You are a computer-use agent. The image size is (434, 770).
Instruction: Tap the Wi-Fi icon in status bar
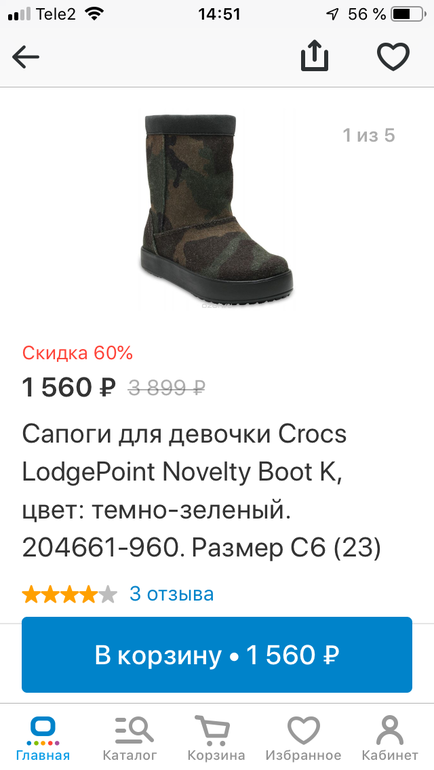click(x=94, y=14)
